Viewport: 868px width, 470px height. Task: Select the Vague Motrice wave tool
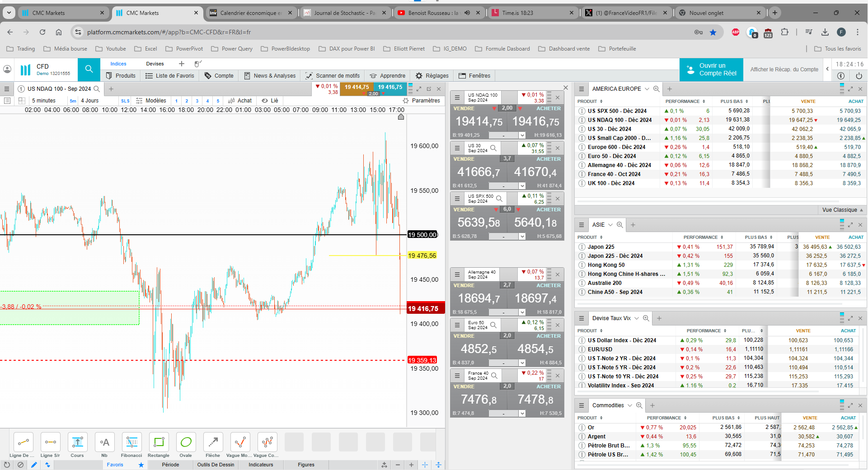tap(240, 442)
